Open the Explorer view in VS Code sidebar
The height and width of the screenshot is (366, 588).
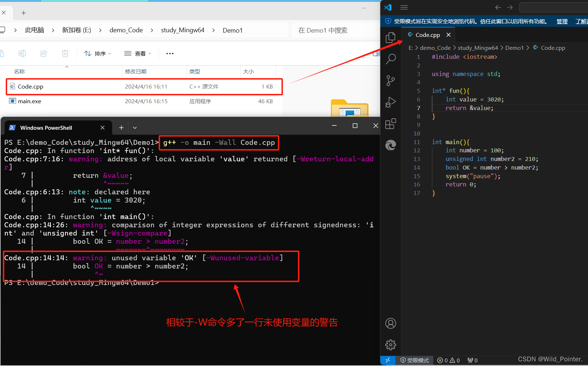pos(390,37)
